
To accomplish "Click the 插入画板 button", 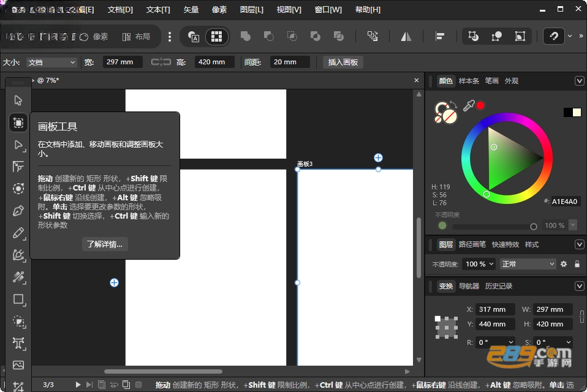I will coord(343,62).
